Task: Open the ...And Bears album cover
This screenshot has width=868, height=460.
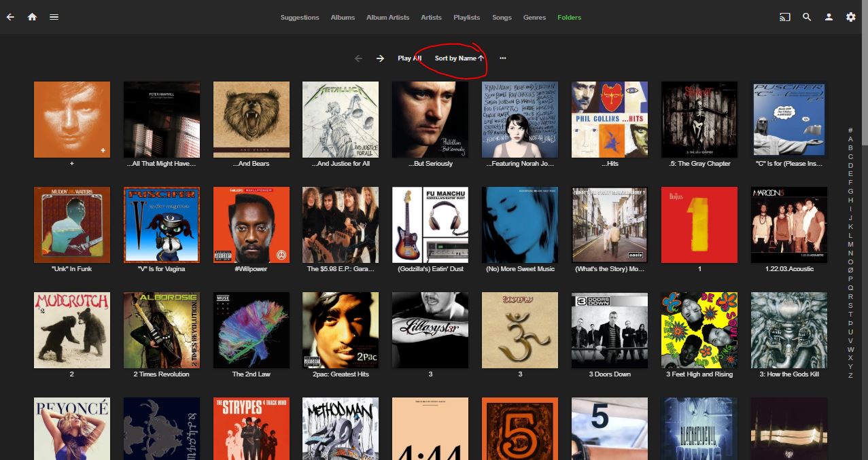Action: pos(251,120)
